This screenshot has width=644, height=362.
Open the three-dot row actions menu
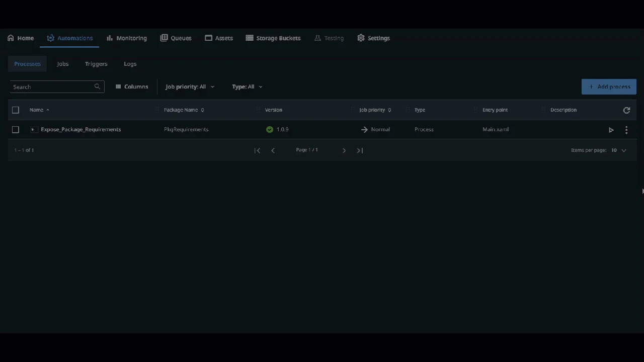(626, 130)
